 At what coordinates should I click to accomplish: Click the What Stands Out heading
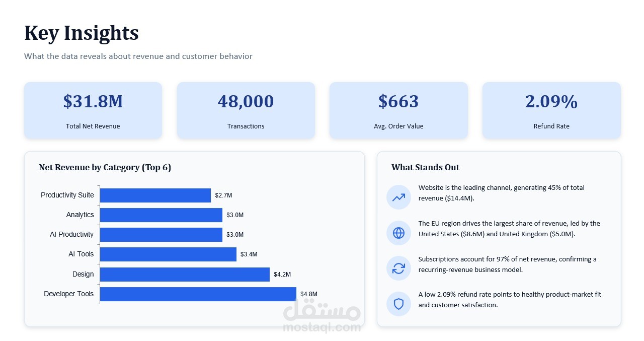coord(425,168)
